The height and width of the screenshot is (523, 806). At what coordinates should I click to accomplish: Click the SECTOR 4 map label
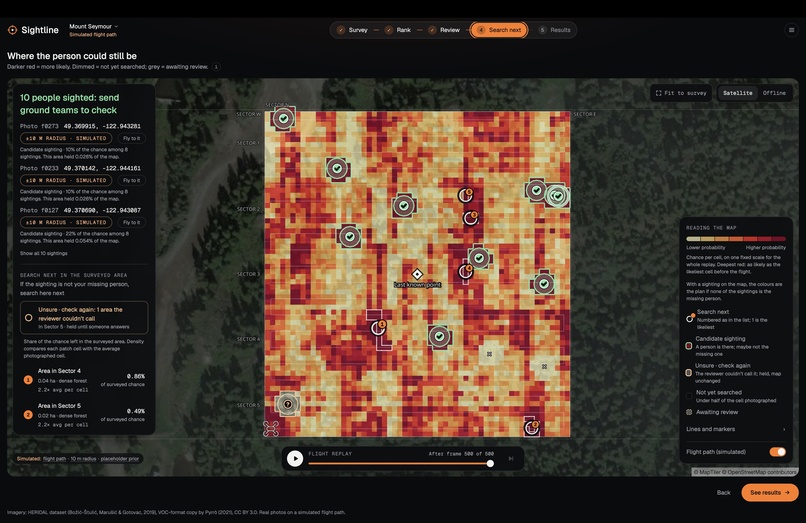pyautogui.click(x=248, y=339)
